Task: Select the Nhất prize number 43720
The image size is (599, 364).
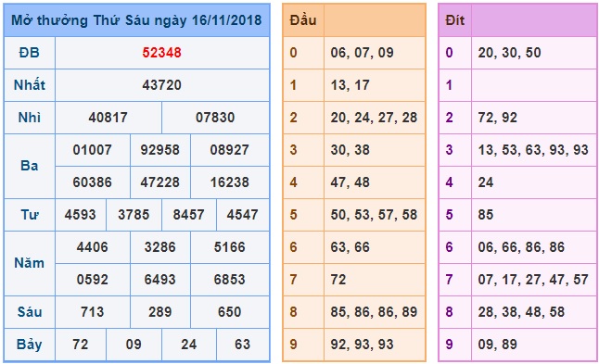Action: pyautogui.click(x=161, y=84)
